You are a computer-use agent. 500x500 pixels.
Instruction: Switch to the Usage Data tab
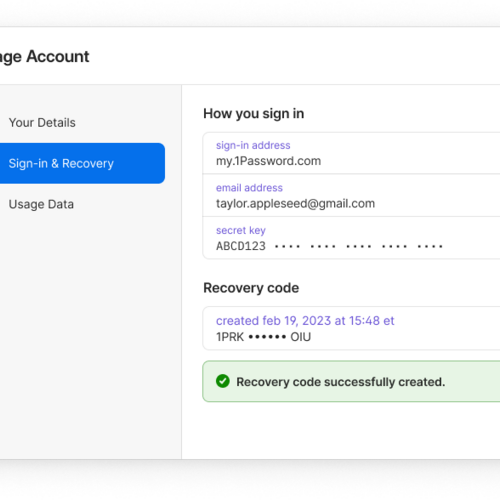coord(41,204)
